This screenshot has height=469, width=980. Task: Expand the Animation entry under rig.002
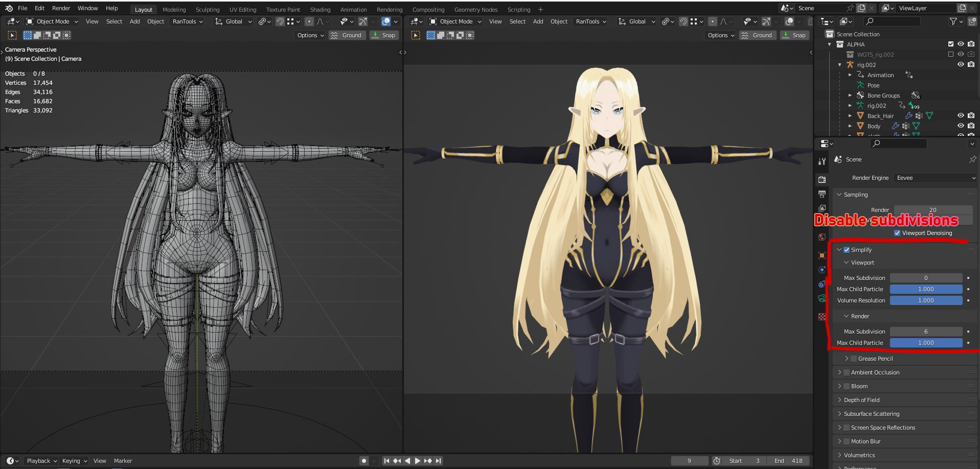pyautogui.click(x=850, y=75)
